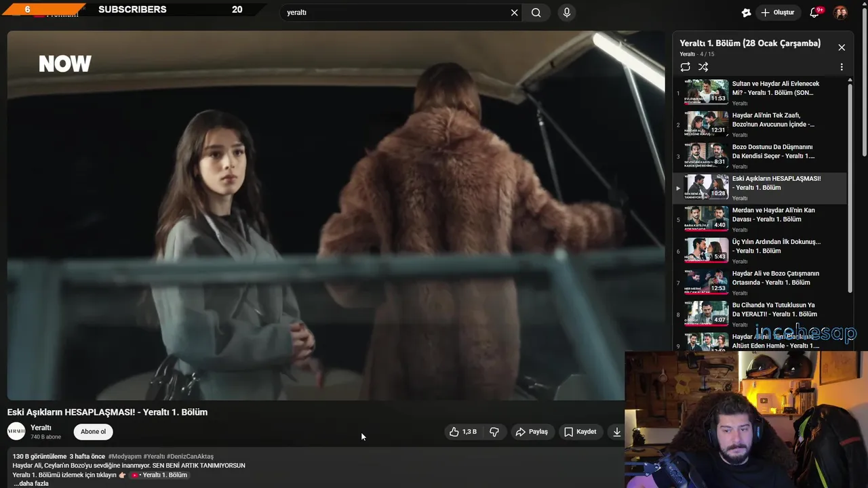Click the #DenizCanAktaş hashtag
Image resolution: width=868 pixels, height=488 pixels.
click(x=190, y=456)
